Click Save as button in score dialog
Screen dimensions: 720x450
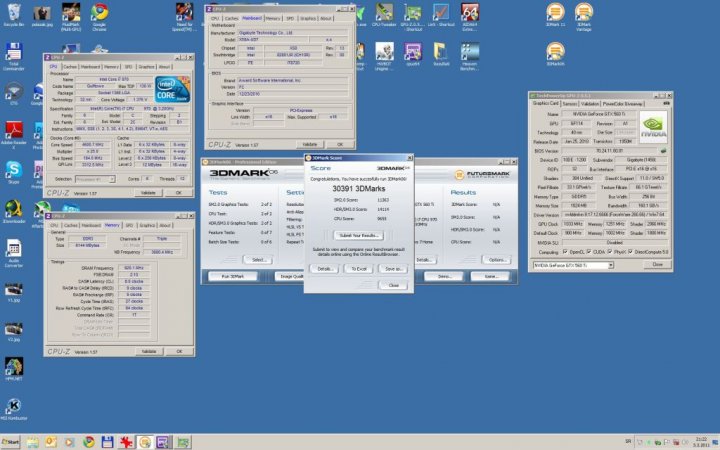click(x=393, y=269)
